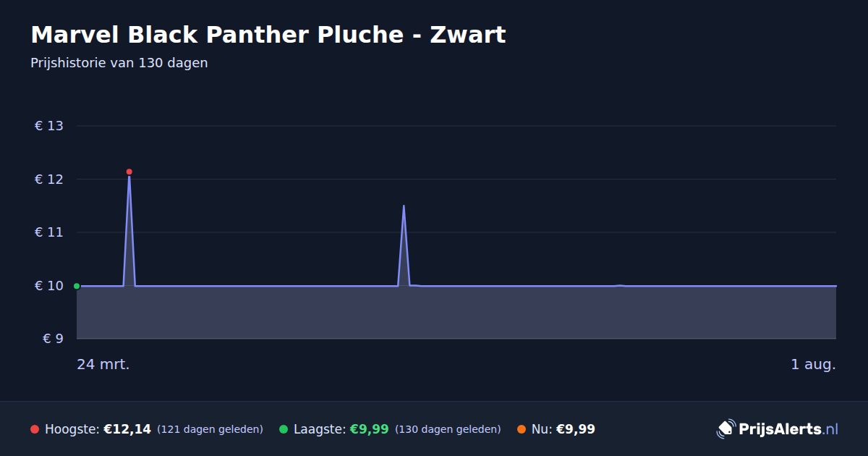
Task: Click the € 12 axis label
Action: (49, 180)
